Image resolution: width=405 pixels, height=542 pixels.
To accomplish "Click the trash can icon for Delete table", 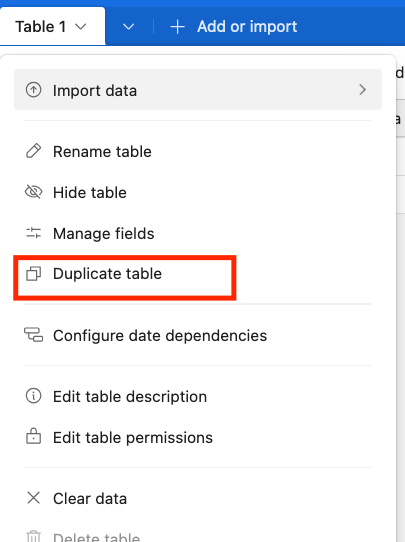I will (34, 536).
